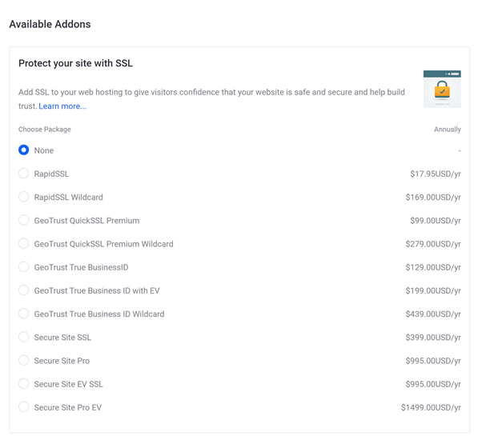The width and height of the screenshot is (482, 448).
Task: Click the $439.00USD/yr price
Action: tap(433, 314)
